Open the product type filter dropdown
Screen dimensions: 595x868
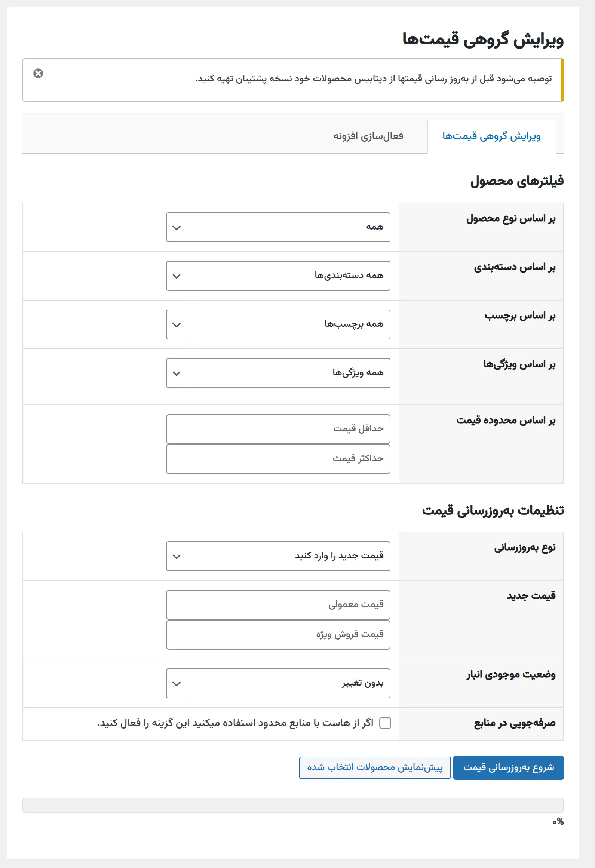pos(278,227)
